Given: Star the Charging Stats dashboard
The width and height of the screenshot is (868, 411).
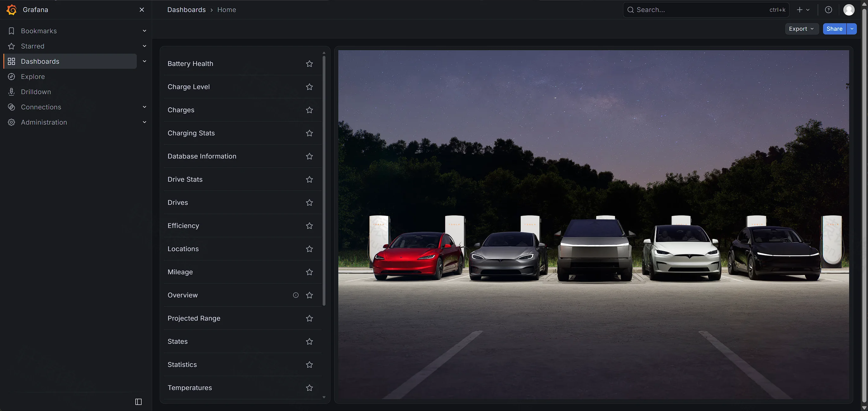Looking at the screenshot, I should click(x=309, y=133).
